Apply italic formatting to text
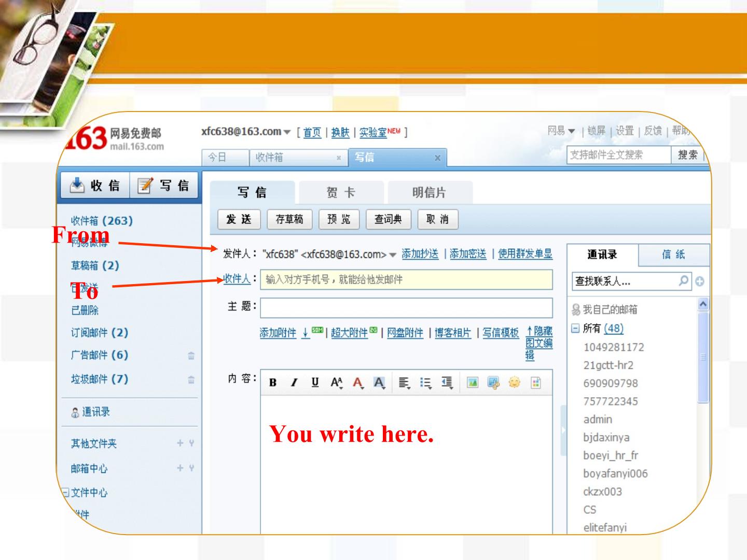The image size is (747, 560). [294, 383]
